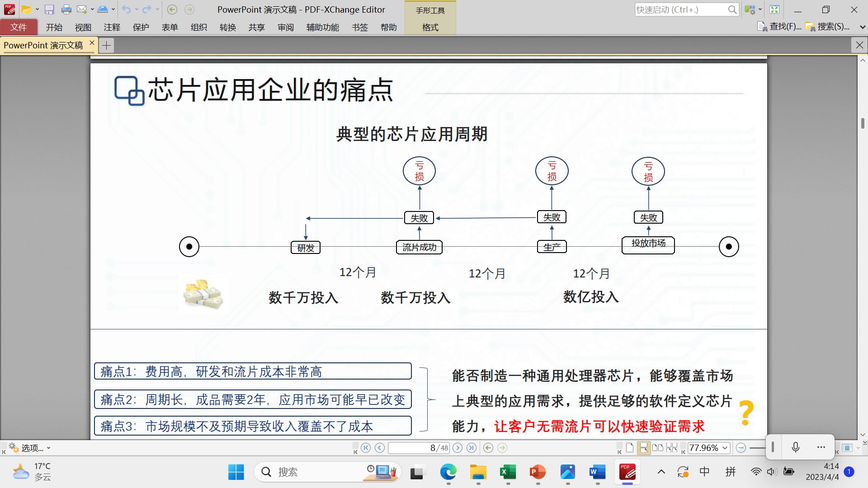868x488 pixels.
Task: Click the Print icon in quick toolbar
Action: coord(66,9)
